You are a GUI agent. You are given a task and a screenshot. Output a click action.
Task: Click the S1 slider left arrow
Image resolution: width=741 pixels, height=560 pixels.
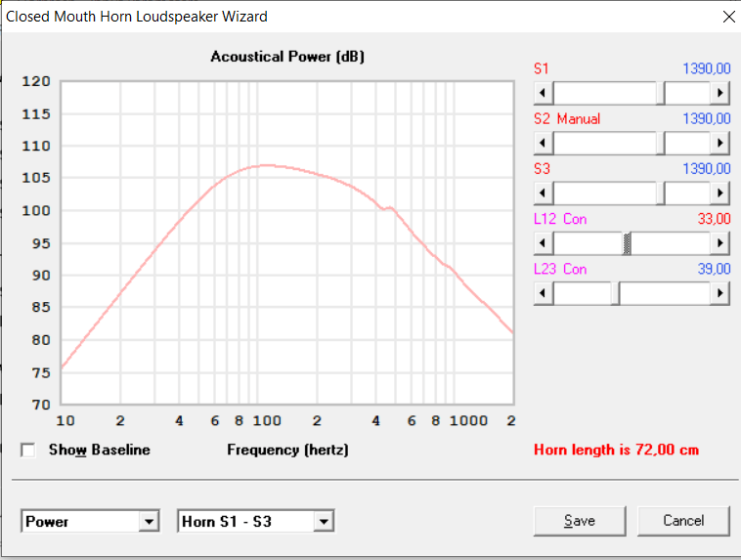coord(544,93)
